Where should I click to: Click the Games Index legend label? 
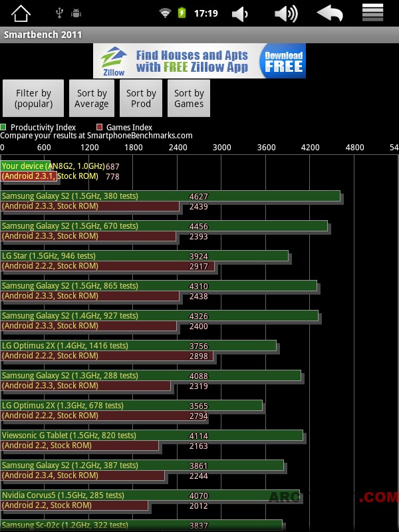[129, 128]
